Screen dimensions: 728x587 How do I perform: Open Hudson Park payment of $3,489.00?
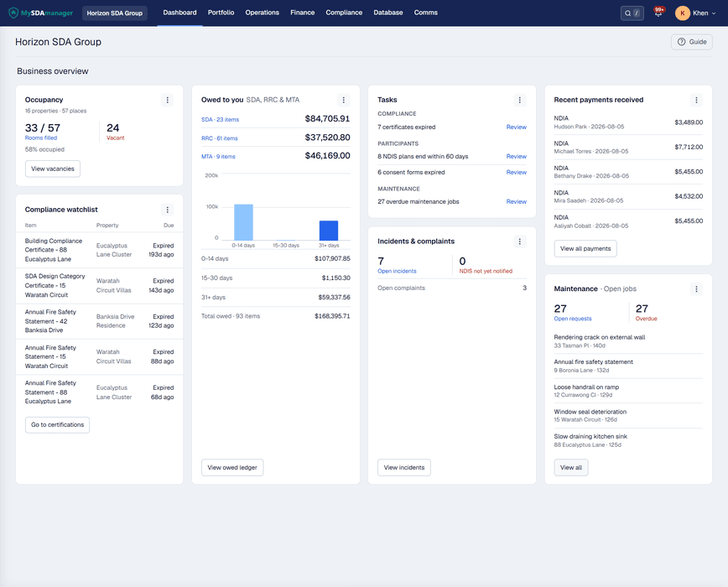628,122
